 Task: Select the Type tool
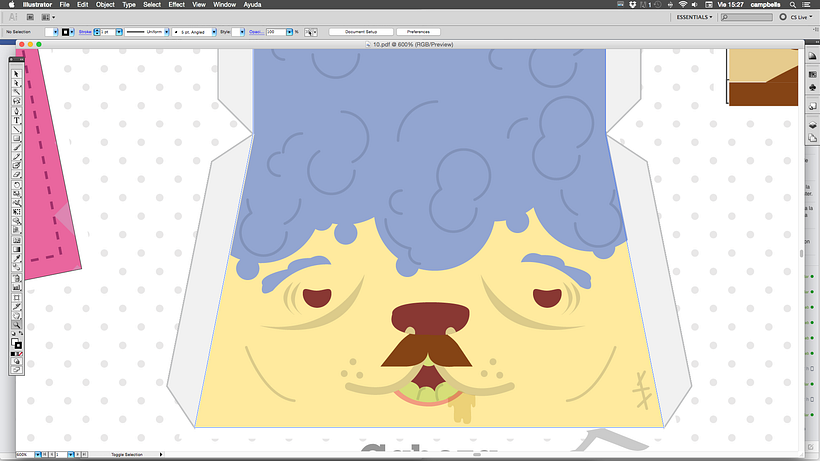[16, 120]
